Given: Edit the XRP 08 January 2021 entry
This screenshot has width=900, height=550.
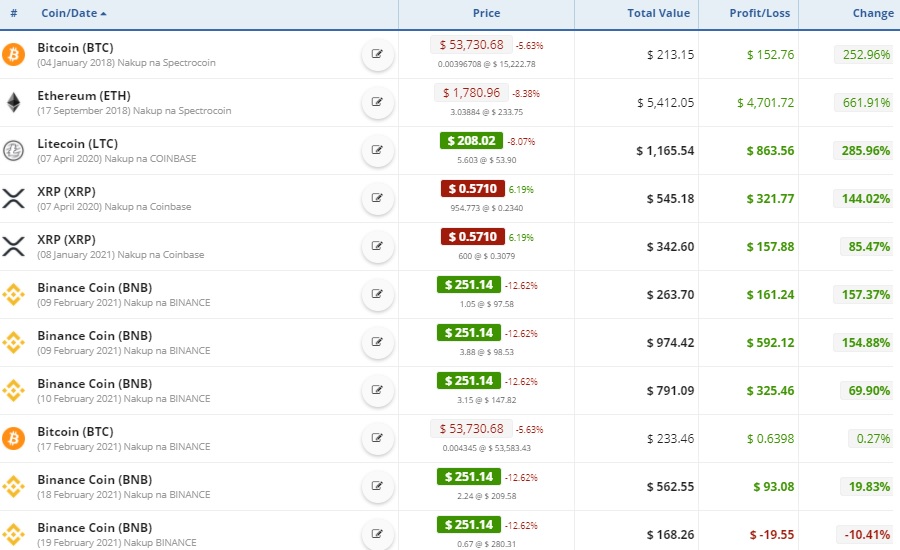Looking at the screenshot, I should 377,246.
